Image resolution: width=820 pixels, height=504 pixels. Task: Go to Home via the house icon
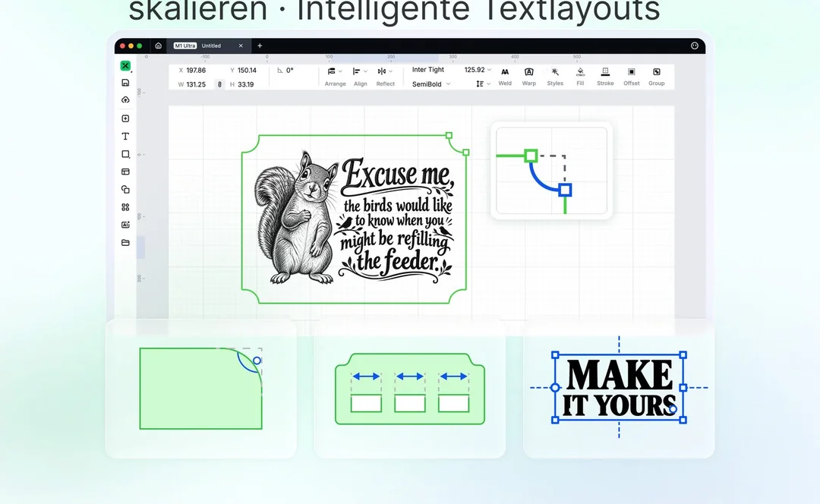coord(159,46)
